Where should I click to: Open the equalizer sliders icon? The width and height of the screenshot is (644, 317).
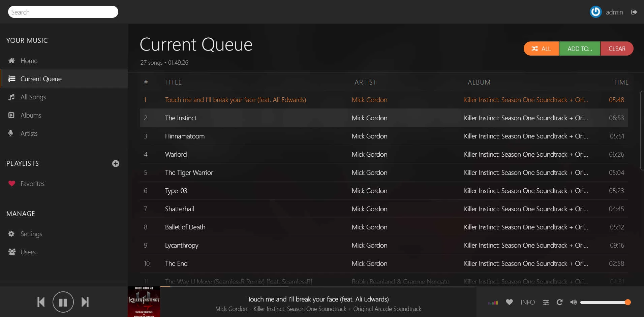pyautogui.click(x=546, y=302)
